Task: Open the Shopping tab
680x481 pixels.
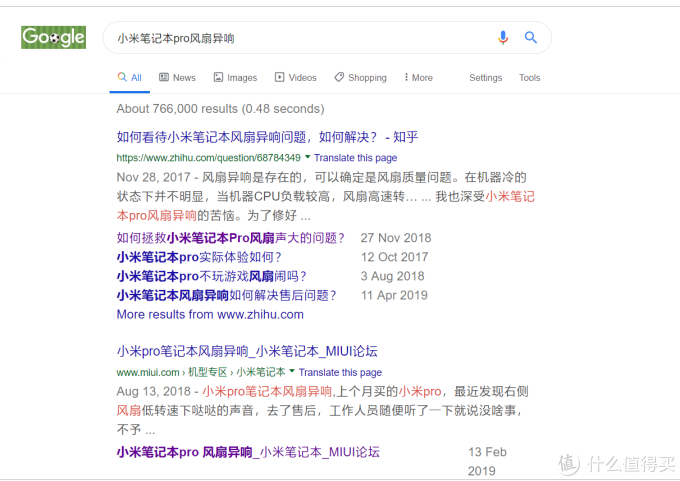Action: coord(360,78)
